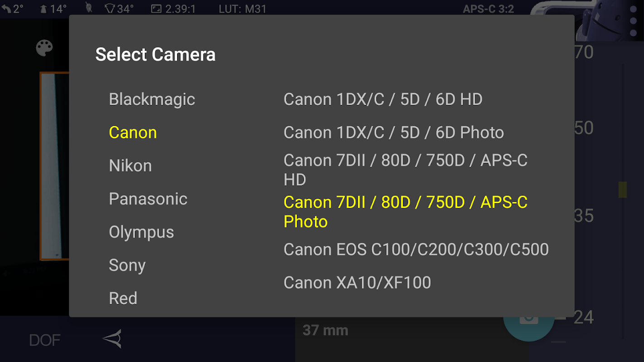Tap the focal length slider handle
644x362 pixels.
click(x=623, y=190)
